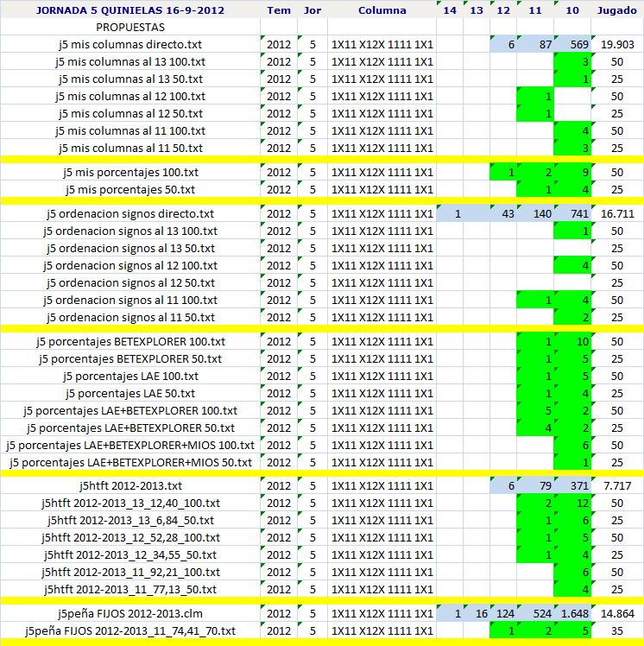Select 'j5 porcentajes LAE 100.txt' cell

130,377
